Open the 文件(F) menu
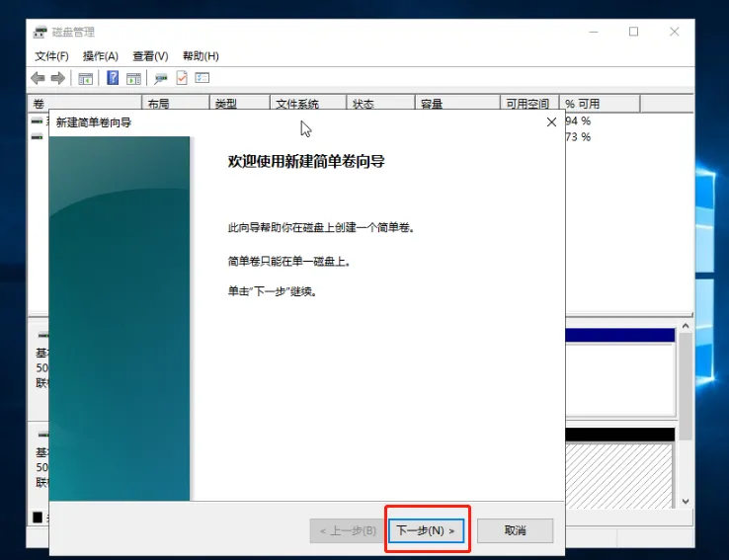729x560 pixels. pos(51,56)
